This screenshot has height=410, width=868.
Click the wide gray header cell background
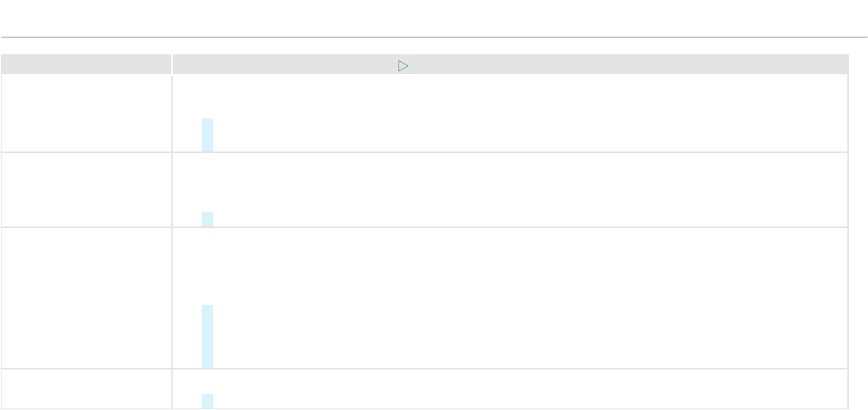[510, 64]
